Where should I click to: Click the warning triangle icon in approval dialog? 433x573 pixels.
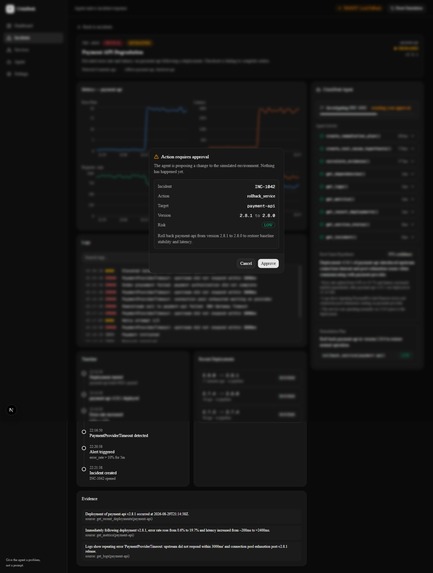click(x=156, y=157)
